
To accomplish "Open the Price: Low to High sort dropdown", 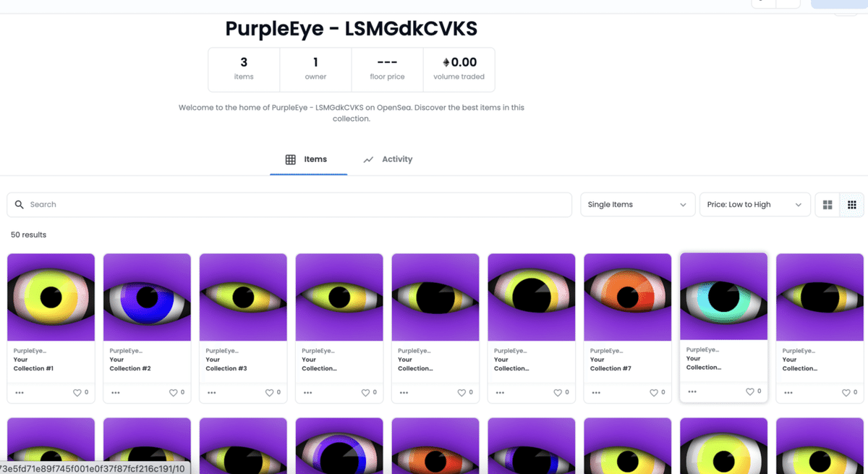I will click(x=754, y=205).
